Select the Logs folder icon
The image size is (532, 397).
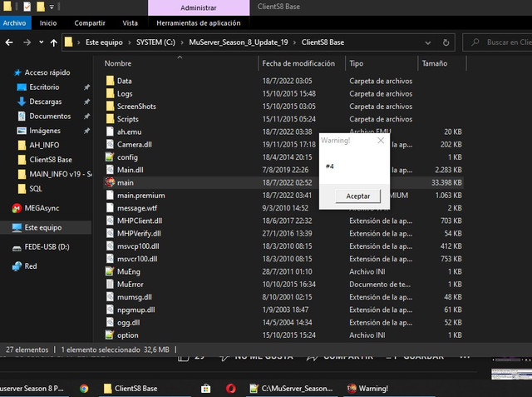pos(110,93)
